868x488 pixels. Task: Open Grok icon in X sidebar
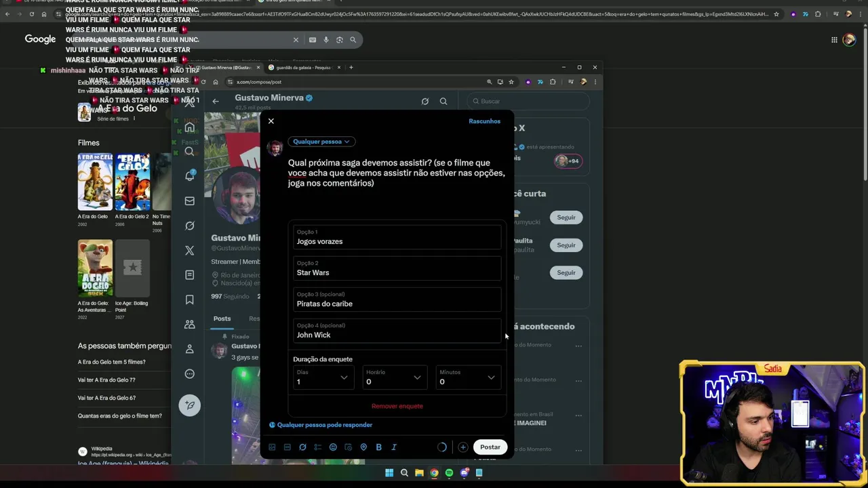pos(190,226)
